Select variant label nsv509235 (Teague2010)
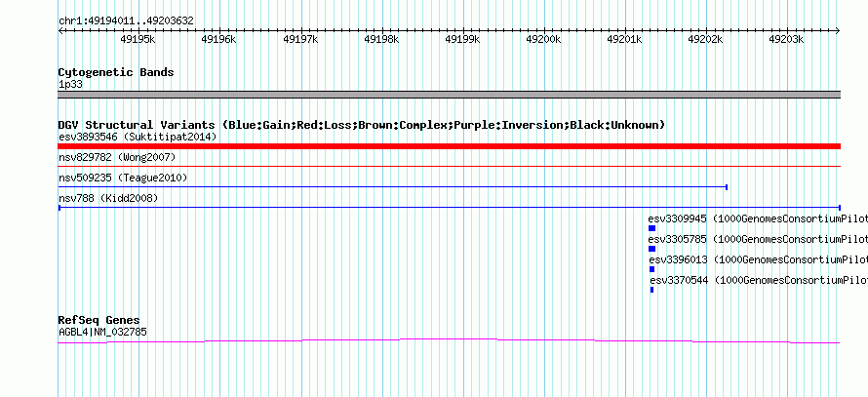 pyautogui.click(x=123, y=179)
